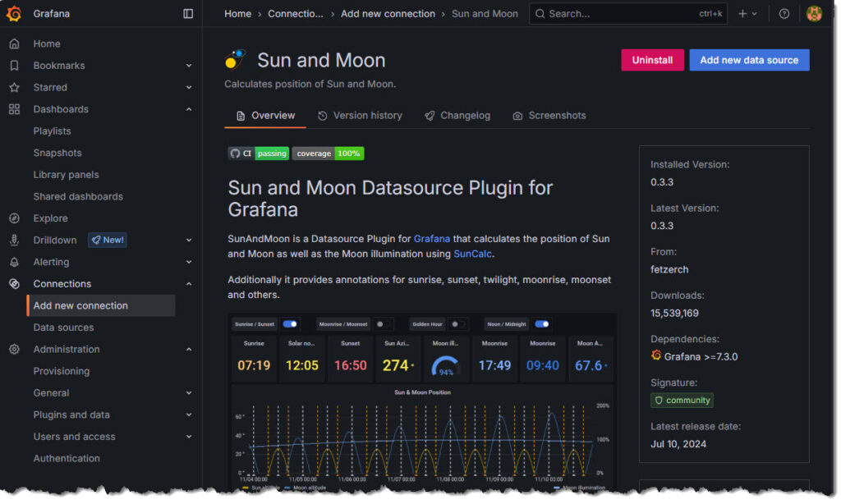Open Data sources in the sidebar
The width and height of the screenshot is (841, 504).
click(63, 328)
